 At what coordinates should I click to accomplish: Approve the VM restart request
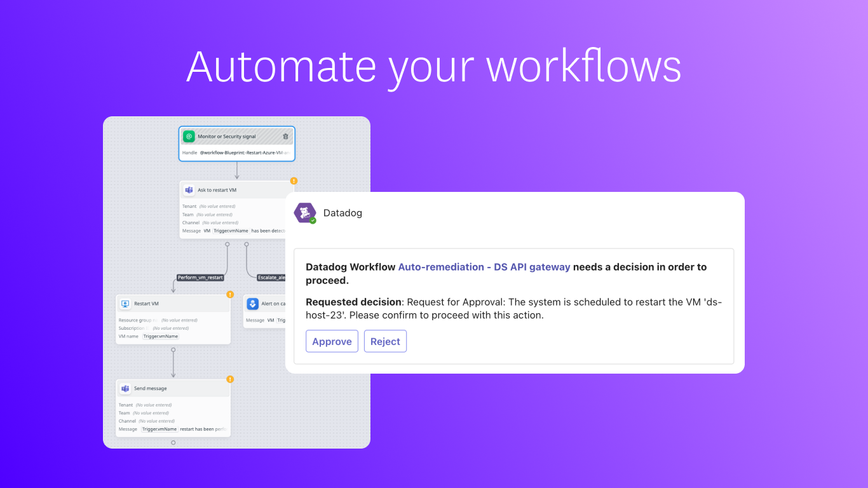pos(332,341)
